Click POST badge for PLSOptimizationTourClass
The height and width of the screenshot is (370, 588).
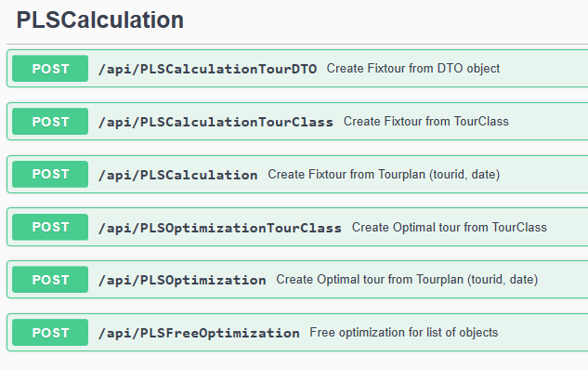(x=50, y=227)
